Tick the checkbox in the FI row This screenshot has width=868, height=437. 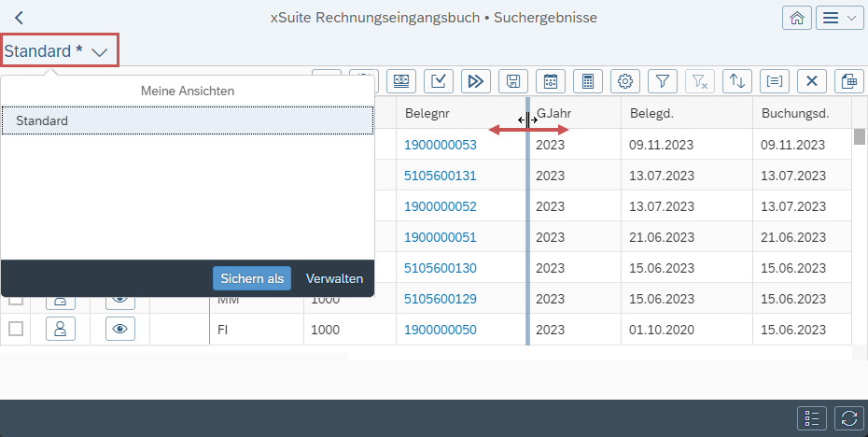pos(16,329)
